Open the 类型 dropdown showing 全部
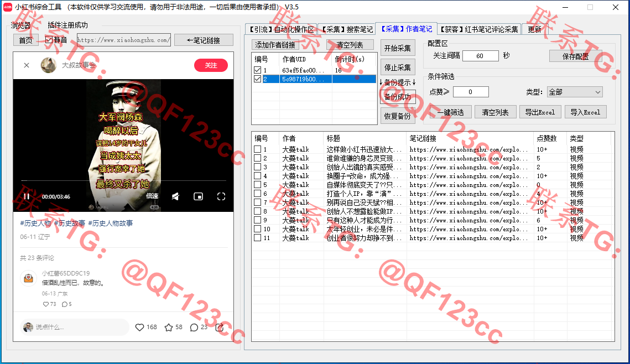The height and width of the screenshot is (364, 630). (x=575, y=92)
